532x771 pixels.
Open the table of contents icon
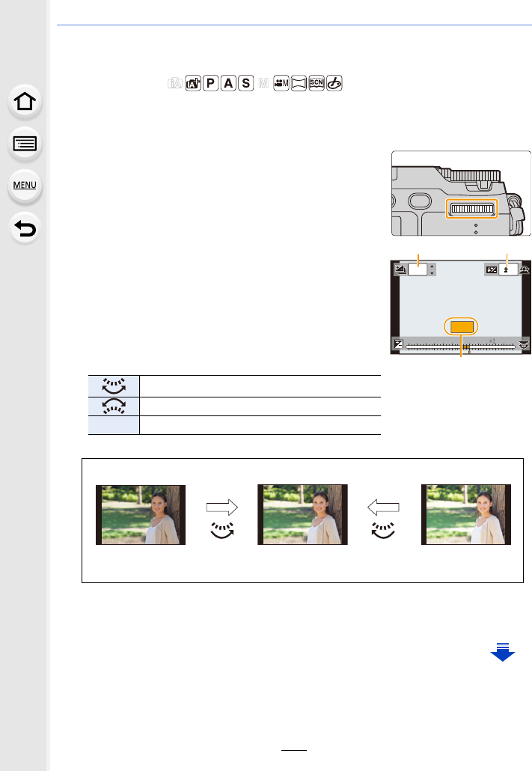click(x=25, y=144)
